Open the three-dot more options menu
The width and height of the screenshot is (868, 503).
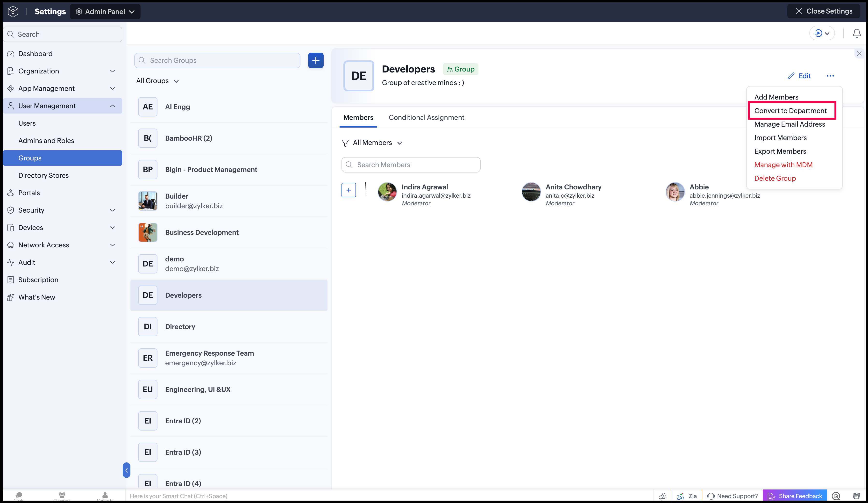(x=830, y=76)
